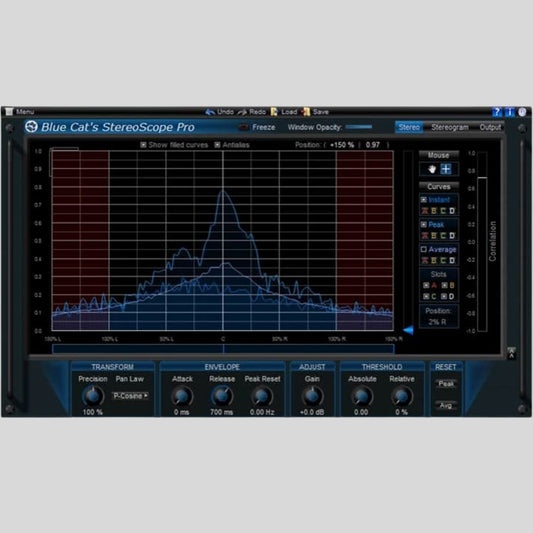This screenshot has width=533, height=533.
Task: Open the Pan Law P-Cosine dropdown
Action: click(130, 396)
